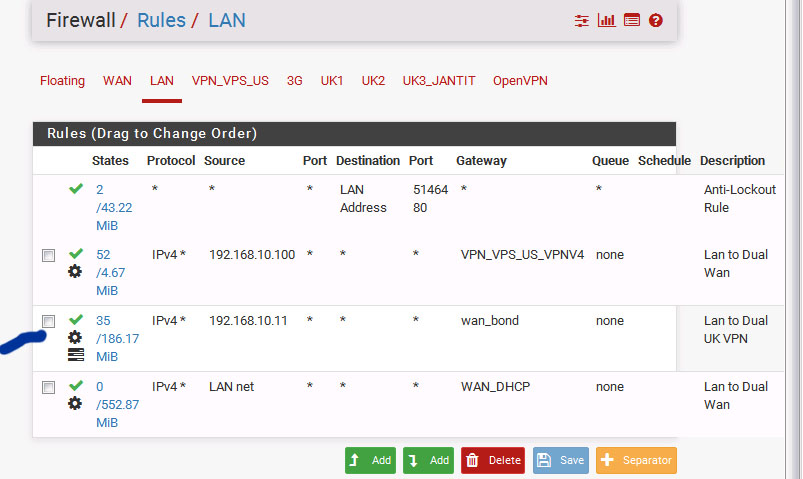Click the red help question mark icon

(656, 20)
